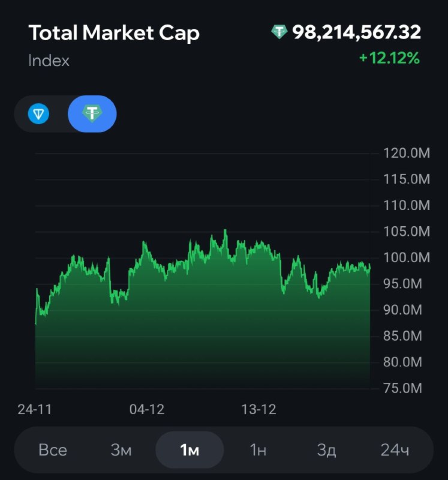Click the chart's highest peak near 105M
Viewport: 448px width, 480px height.
pyautogui.click(x=225, y=231)
